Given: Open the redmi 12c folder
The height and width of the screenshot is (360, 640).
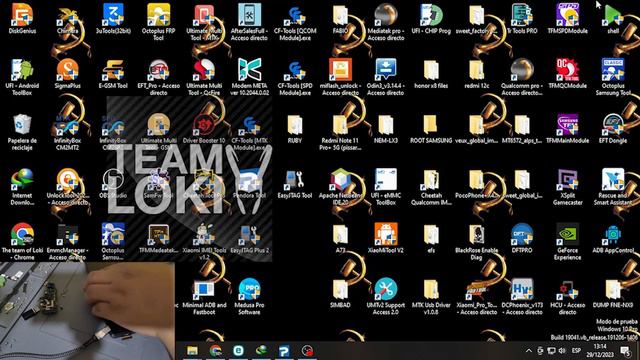Looking at the screenshot, I should (x=476, y=70).
